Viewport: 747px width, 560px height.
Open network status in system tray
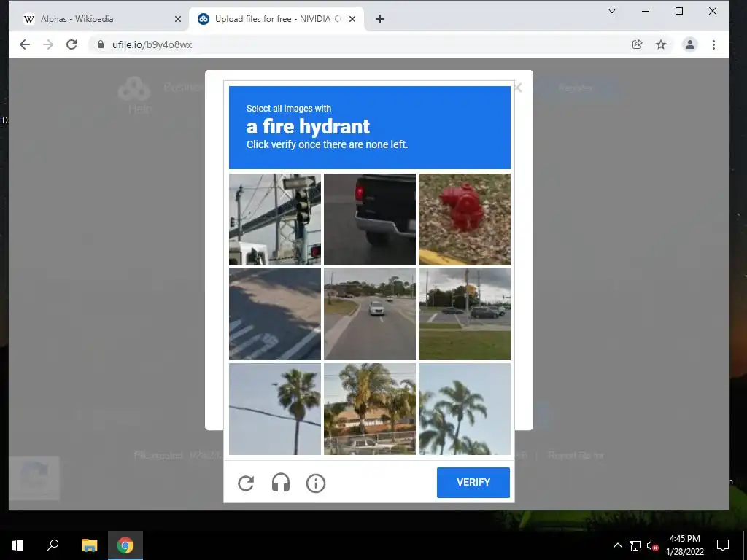pos(635,545)
